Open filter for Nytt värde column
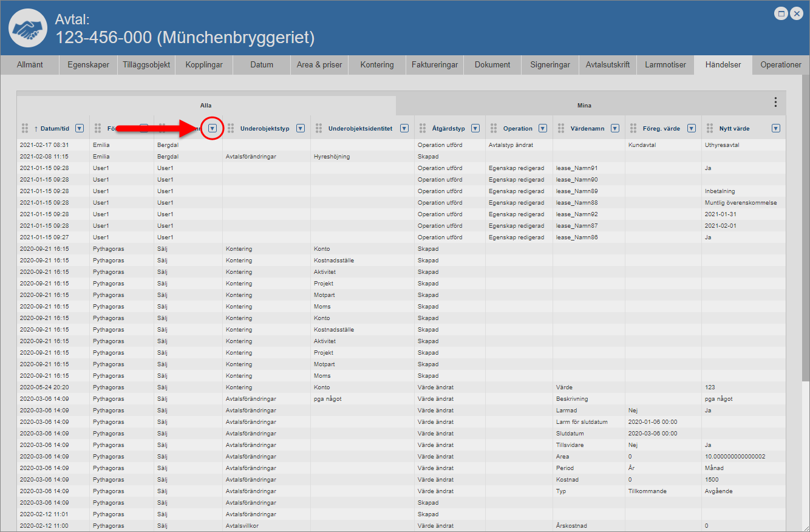The image size is (810, 532). tap(775, 128)
